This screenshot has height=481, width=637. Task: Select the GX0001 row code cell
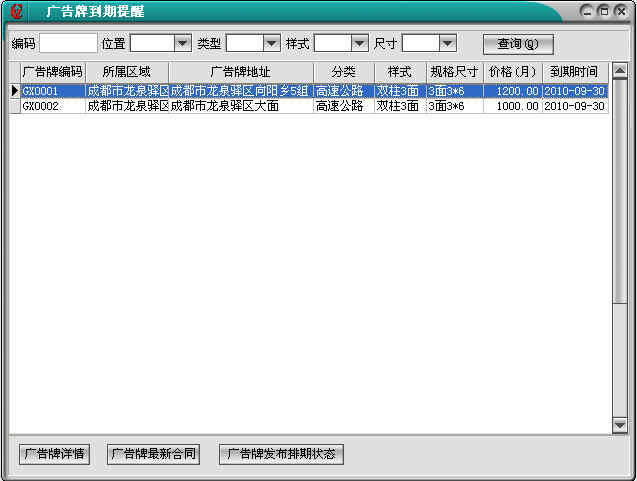click(x=53, y=91)
